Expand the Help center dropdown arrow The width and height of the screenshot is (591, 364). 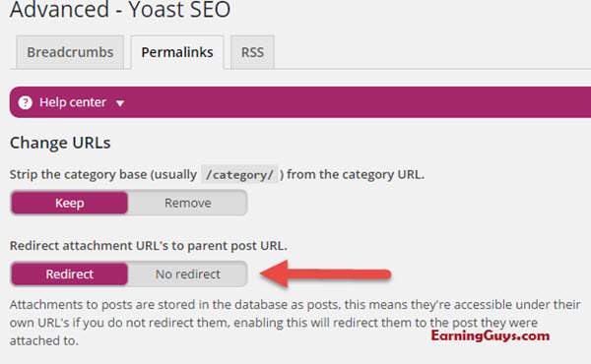(x=120, y=103)
